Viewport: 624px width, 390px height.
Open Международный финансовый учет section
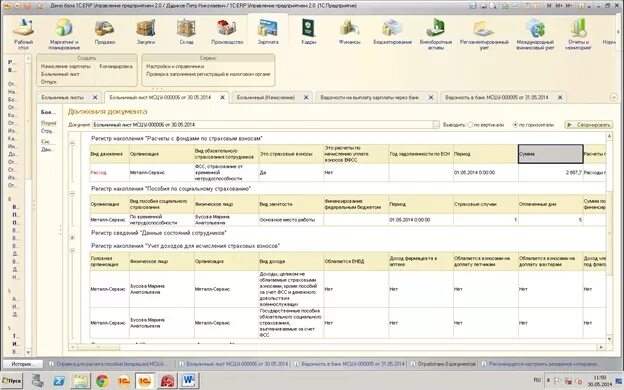point(535,34)
